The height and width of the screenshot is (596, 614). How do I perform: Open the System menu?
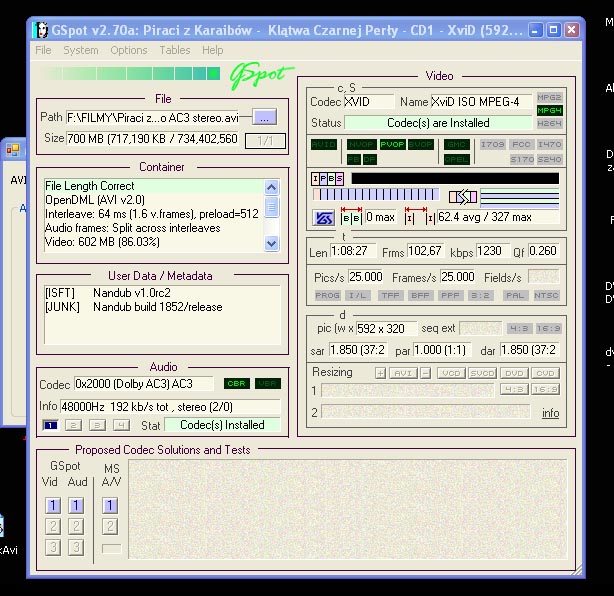[81, 50]
